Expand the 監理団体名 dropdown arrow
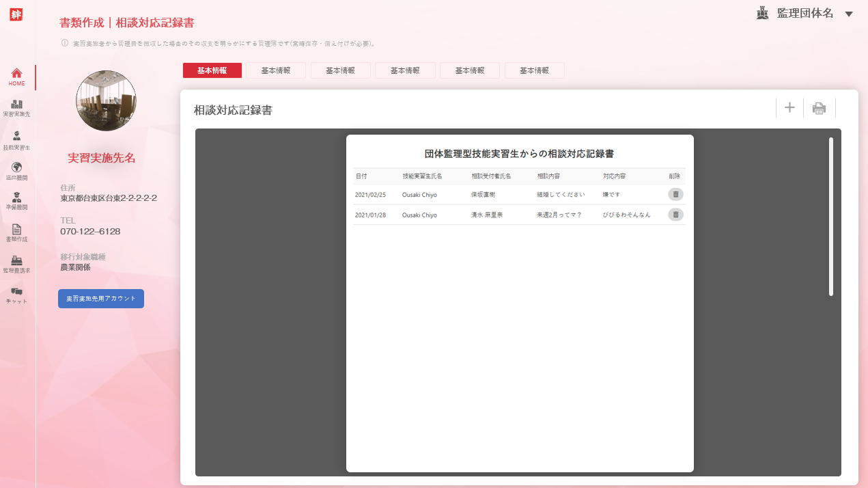This screenshot has width=868, height=488. pos(849,14)
